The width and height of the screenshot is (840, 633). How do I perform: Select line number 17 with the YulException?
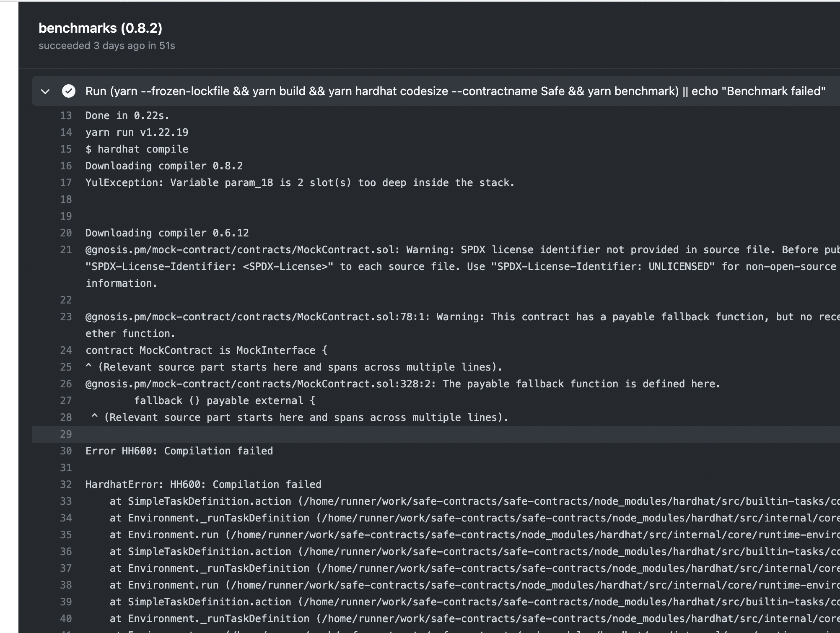[65, 183]
